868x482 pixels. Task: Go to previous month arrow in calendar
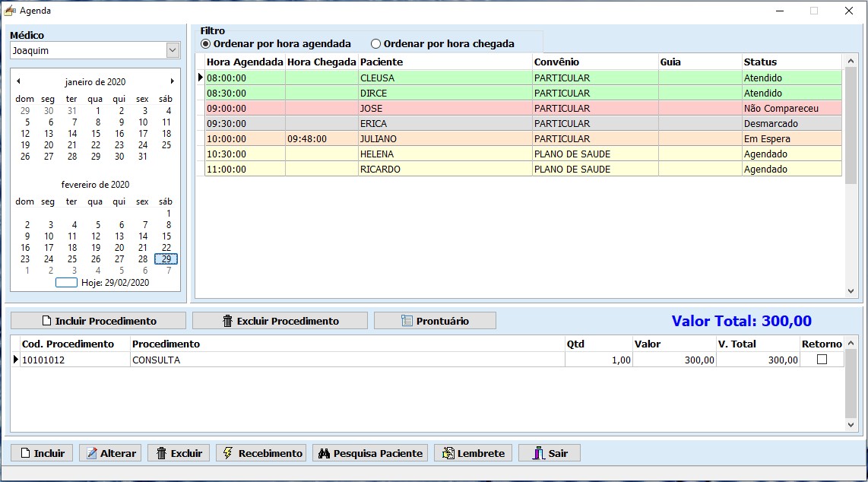point(18,81)
